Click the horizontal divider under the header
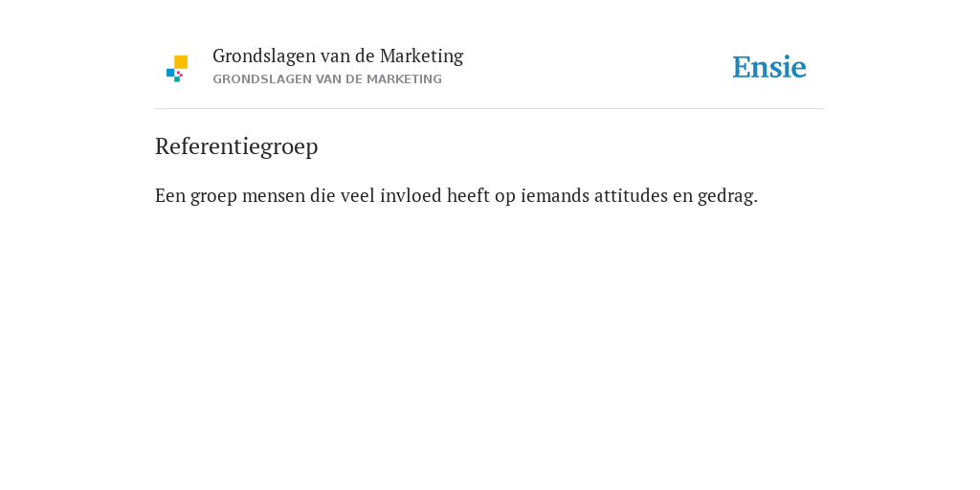This screenshot has height=490, width=980. pos(490,109)
